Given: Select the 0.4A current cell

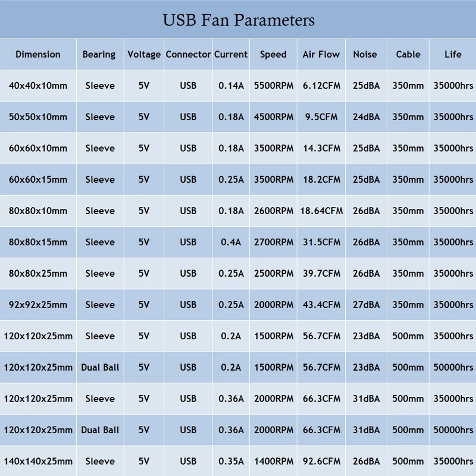Looking at the screenshot, I should click(x=231, y=242).
